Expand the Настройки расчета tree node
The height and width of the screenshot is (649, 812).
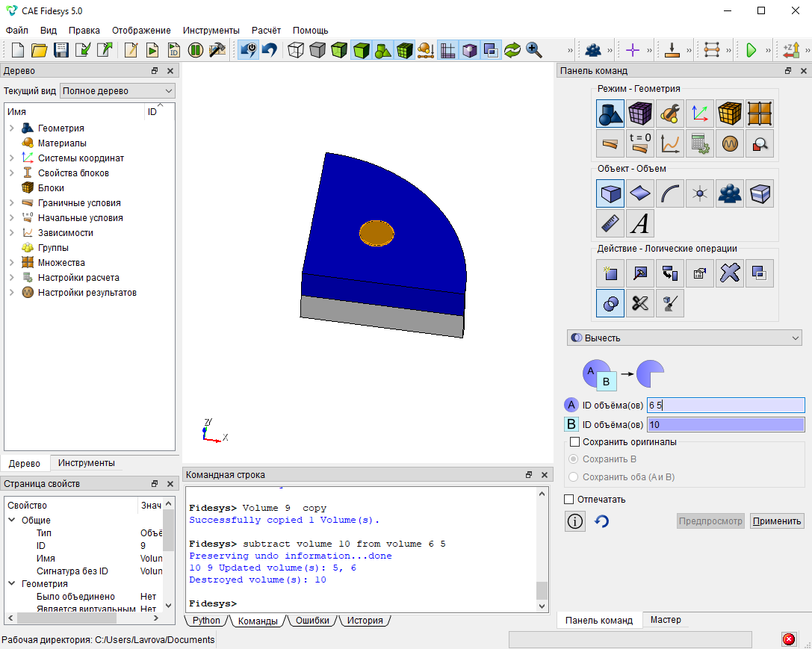[x=11, y=277]
